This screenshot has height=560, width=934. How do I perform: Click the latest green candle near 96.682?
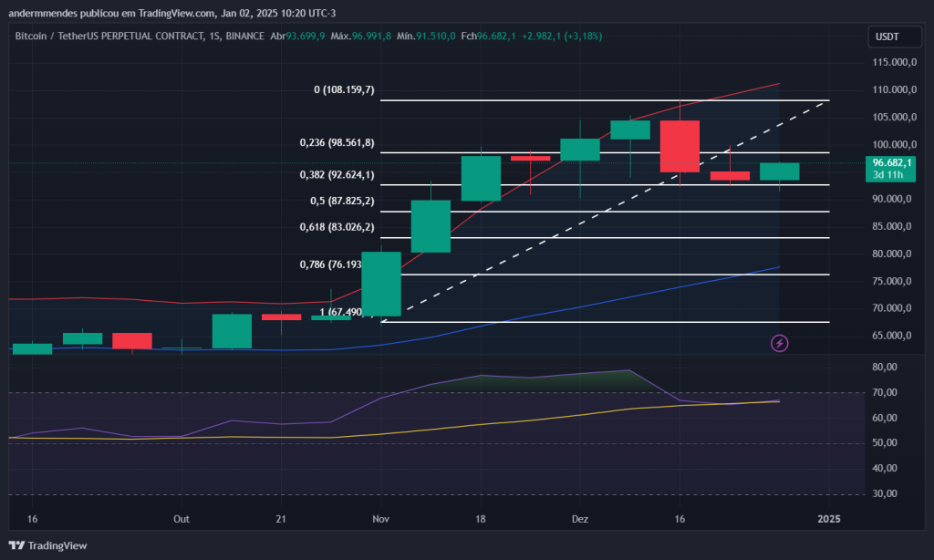(x=779, y=171)
